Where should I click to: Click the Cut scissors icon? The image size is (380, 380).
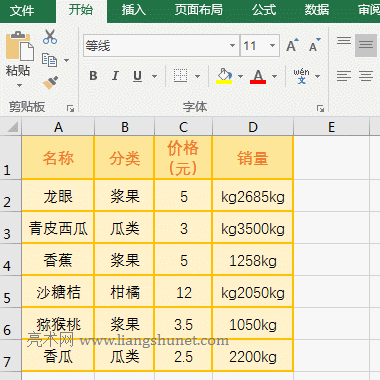(x=50, y=37)
